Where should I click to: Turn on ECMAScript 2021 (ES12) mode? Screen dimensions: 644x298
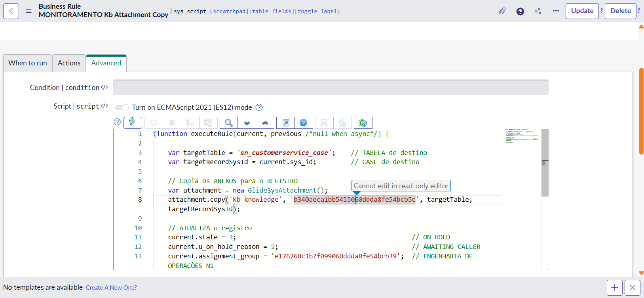point(122,108)
